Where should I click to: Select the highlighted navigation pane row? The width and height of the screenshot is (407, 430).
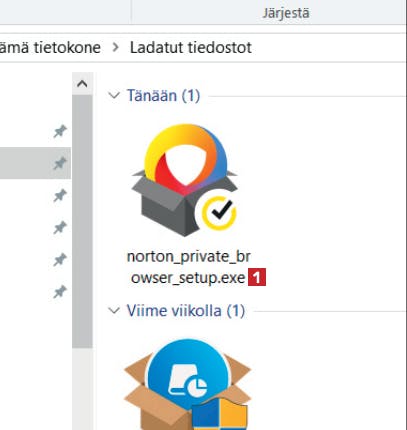pos(35,163)
